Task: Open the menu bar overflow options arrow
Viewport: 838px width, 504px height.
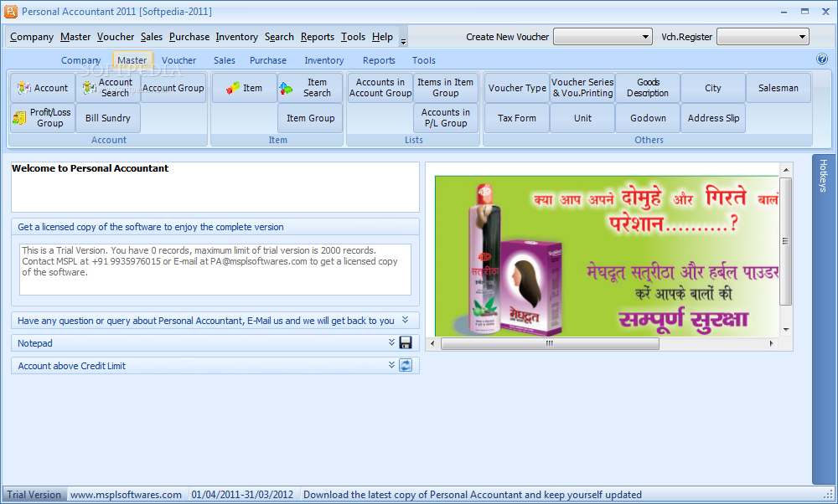Action: pos(404,41)
